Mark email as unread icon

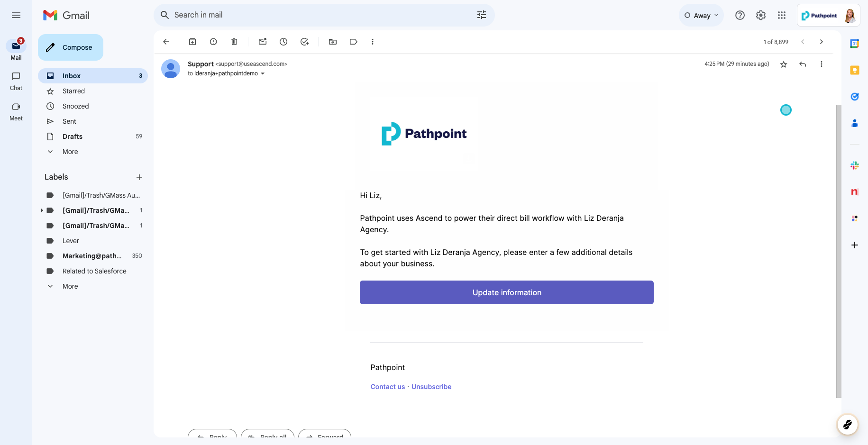click(x=263, y=42)
